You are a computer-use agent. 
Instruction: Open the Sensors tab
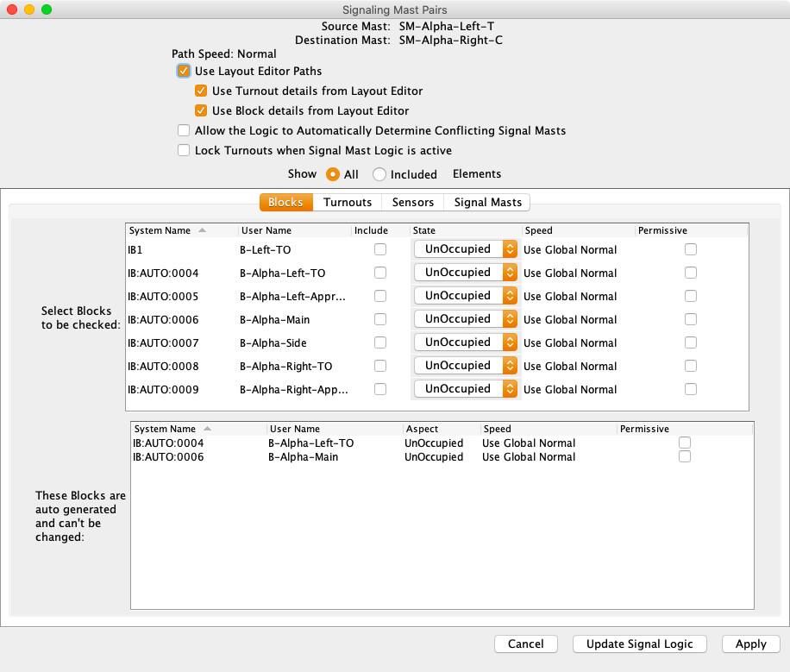[x=413, y=202]
